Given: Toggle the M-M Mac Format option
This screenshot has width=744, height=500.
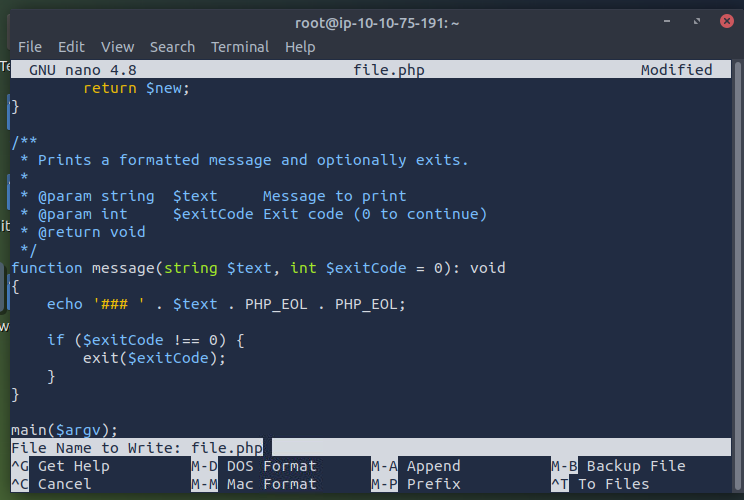Looking at the screenshot, I should coord(253,484).
